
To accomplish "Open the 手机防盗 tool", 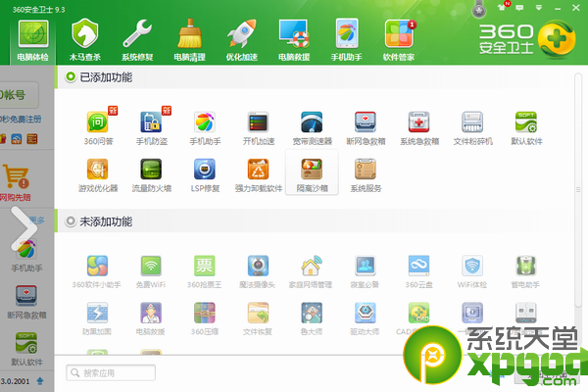I will coord(152,127).
